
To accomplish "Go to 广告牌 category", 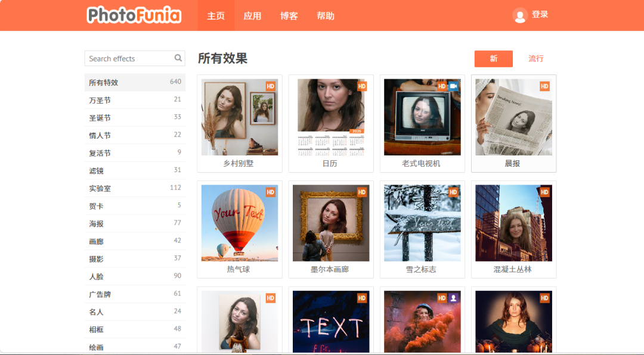I will [x=135, y=294].
